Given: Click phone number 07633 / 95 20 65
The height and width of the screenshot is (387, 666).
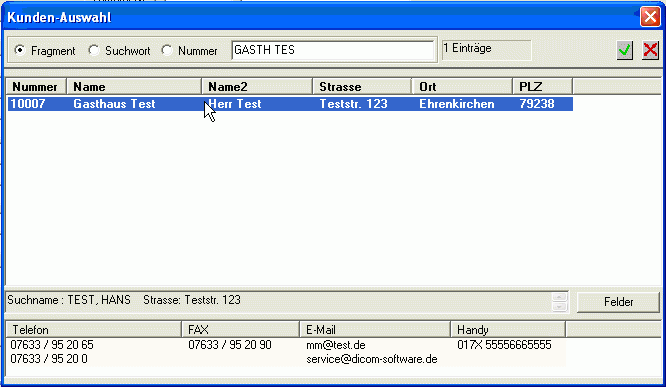Looking at the screenshot, I should (x=52, y=345).
